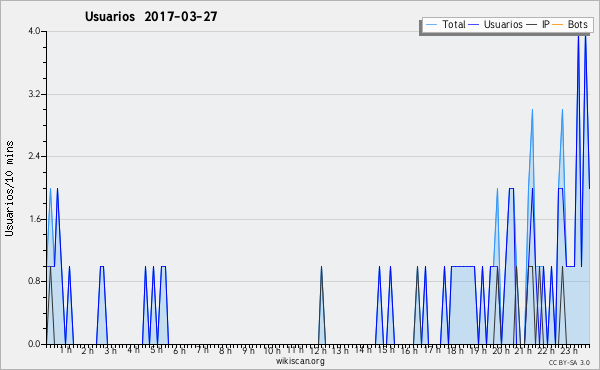Viewport: 600px width, 370px height.
Task: Click the IP spike at 12 h
Action: point(321,305)
